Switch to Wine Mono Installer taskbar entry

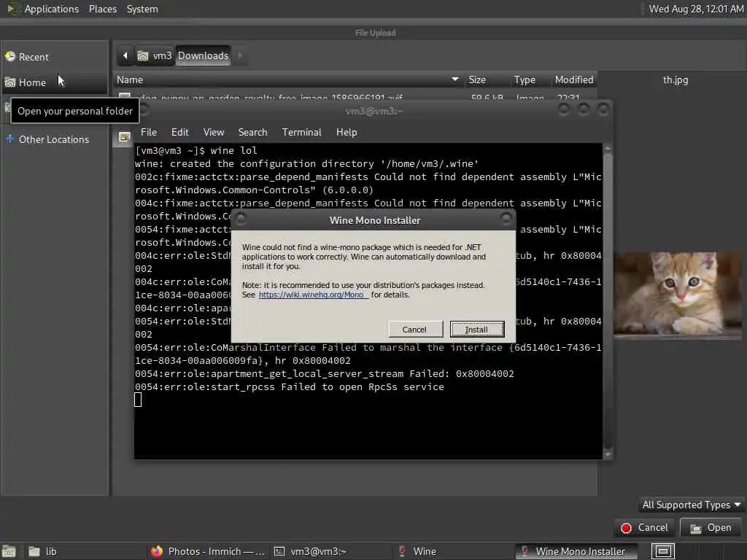(576, 551)
